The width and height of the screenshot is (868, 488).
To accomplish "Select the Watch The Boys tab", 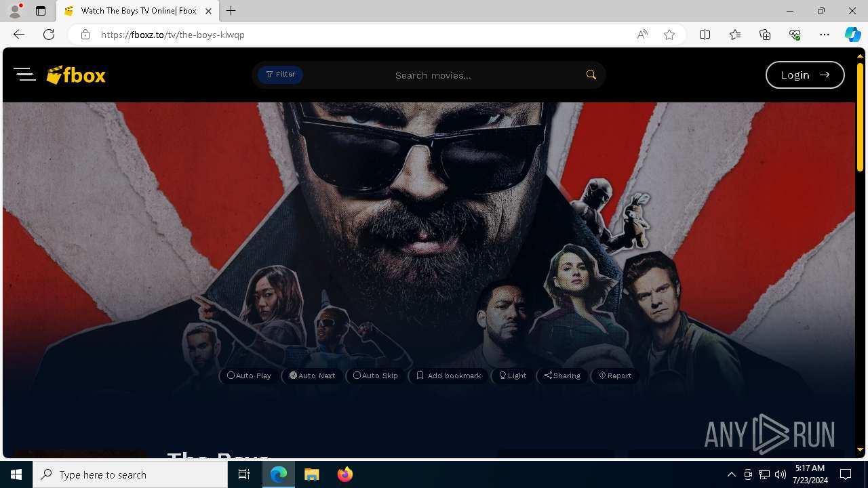I will (x=138, y=11).
